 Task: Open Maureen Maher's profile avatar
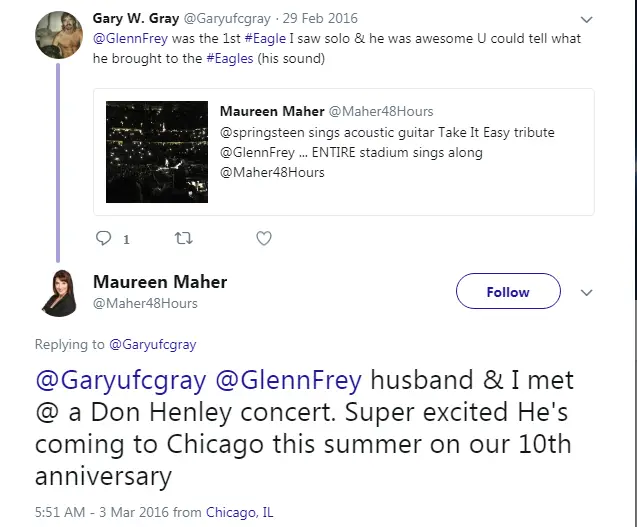(x=60, y=293)
